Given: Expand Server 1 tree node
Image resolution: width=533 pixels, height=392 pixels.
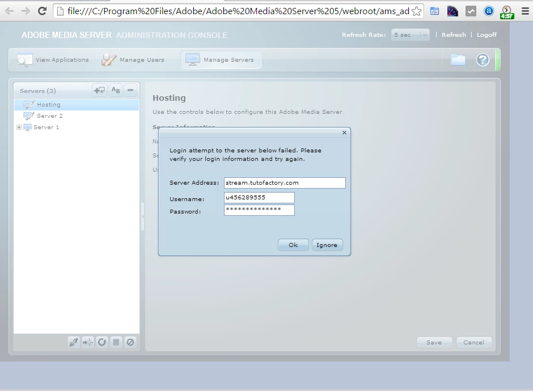Looking at the screenshot, I should [19, 127].
